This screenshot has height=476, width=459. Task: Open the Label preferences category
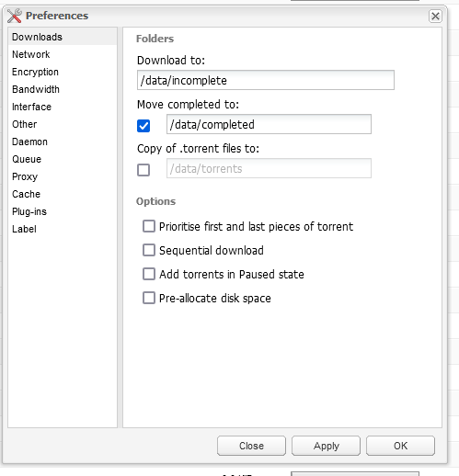(x=63, y=229)
